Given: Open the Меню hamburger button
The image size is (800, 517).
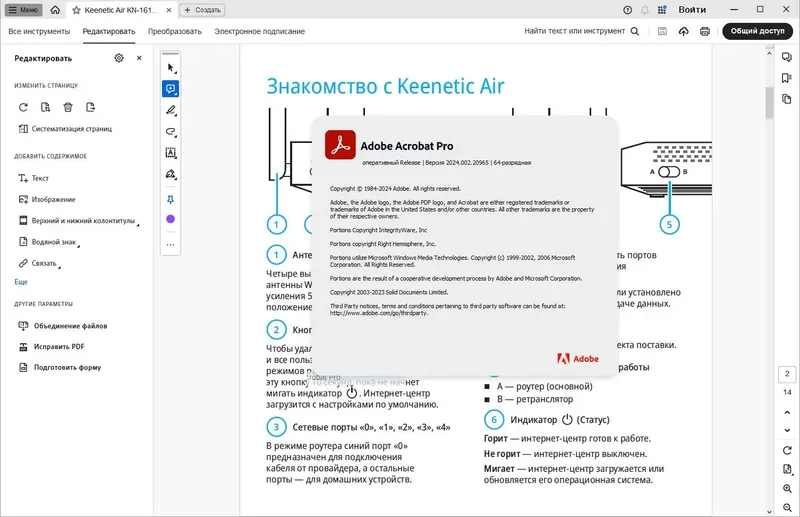Looking at the screenshot, I should 23,10.
